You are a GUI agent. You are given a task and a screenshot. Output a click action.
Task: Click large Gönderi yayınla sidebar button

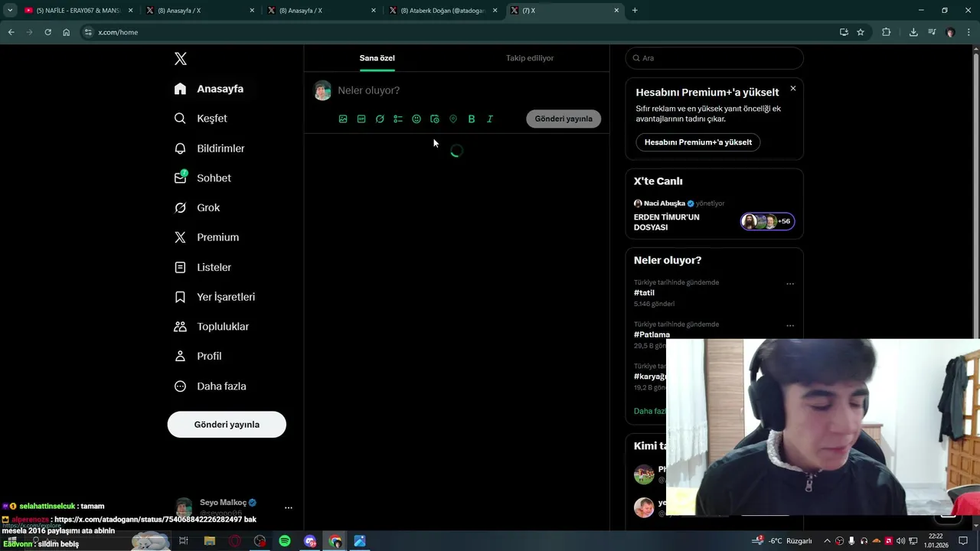tap(227, 425)
